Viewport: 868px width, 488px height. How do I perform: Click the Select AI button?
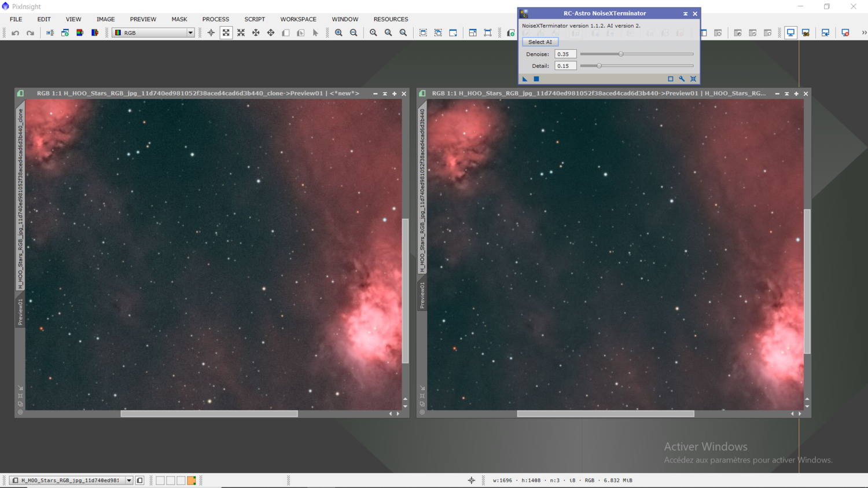540,42
